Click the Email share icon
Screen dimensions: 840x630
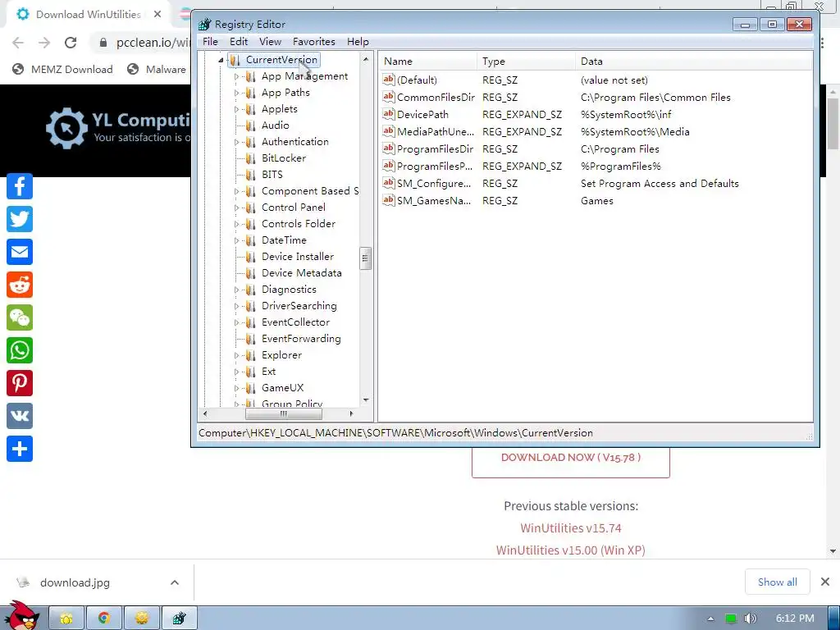[x=20, y=252]
